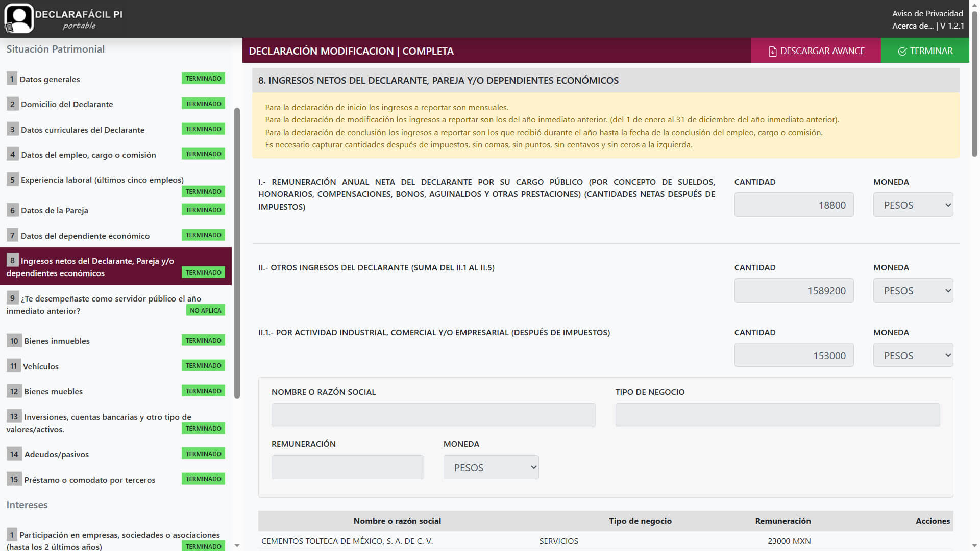Image resolution: width=980 pixels, height=551 pixels.
Task: Click the Acciones column header
Action: point(933,521)
